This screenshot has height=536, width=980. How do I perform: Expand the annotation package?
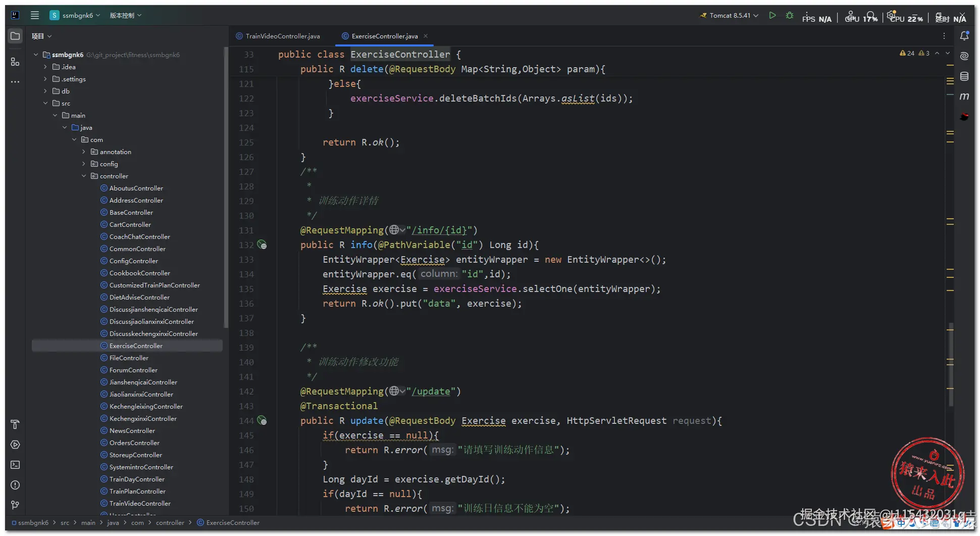click(x=84, y=152)
